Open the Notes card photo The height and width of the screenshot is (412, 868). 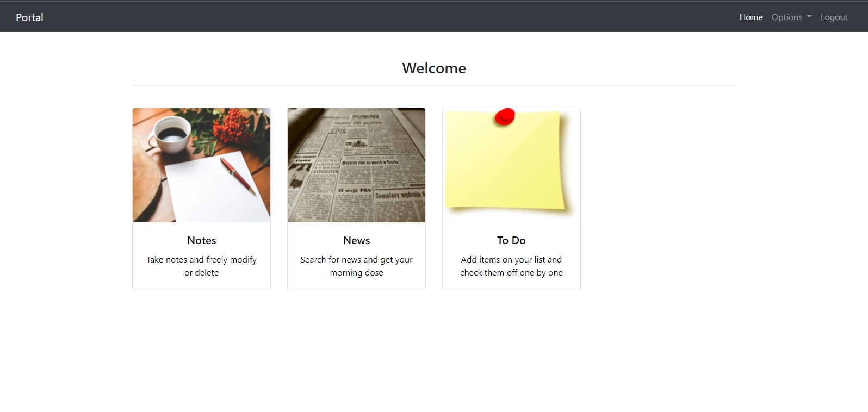pyautogui.click(x=201, y=165)
